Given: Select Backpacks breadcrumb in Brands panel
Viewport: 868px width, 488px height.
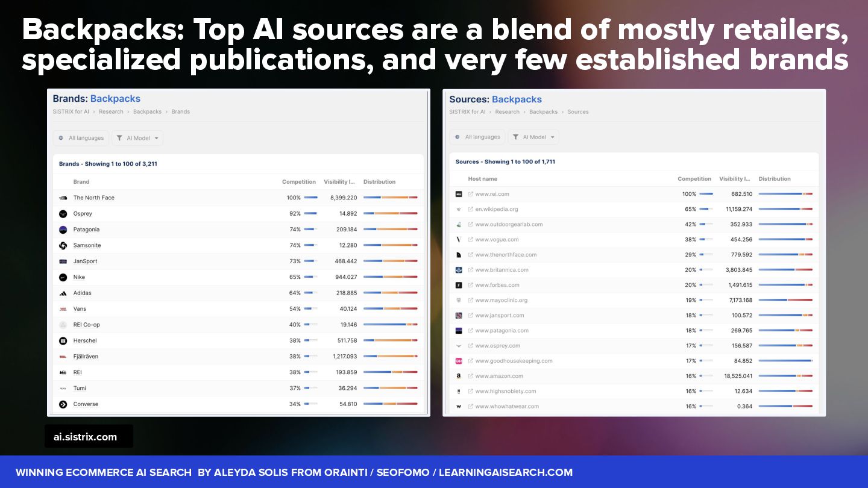Looking at the screenshot, I should point(147,111).
